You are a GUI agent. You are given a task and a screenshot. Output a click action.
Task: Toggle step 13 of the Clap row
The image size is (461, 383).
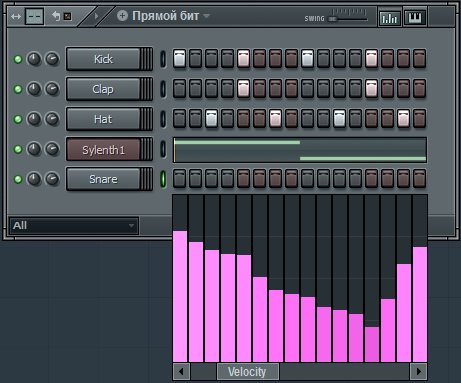371,89
